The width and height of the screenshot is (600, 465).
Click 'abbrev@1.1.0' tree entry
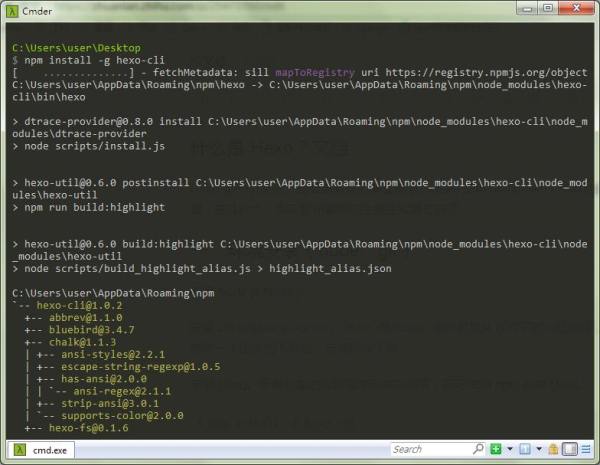tap(85, 317)
